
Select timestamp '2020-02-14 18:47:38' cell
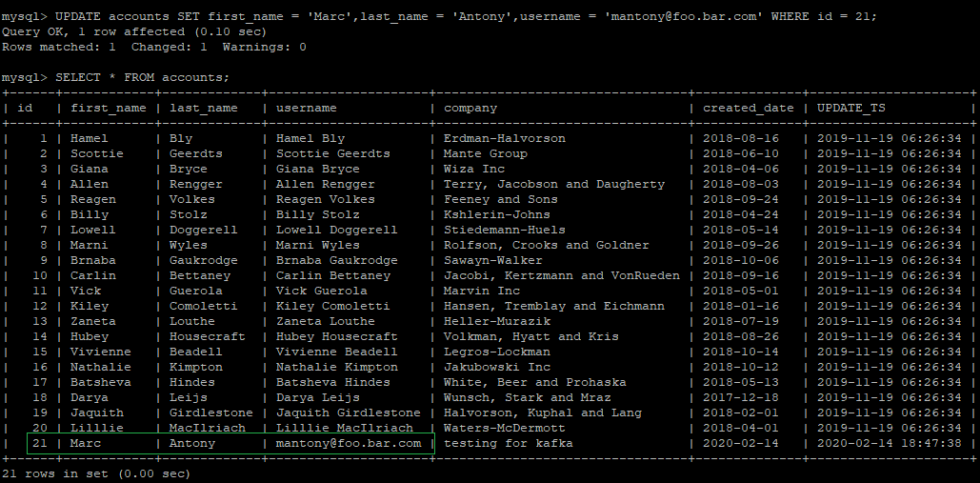click(x=890, y=443)
